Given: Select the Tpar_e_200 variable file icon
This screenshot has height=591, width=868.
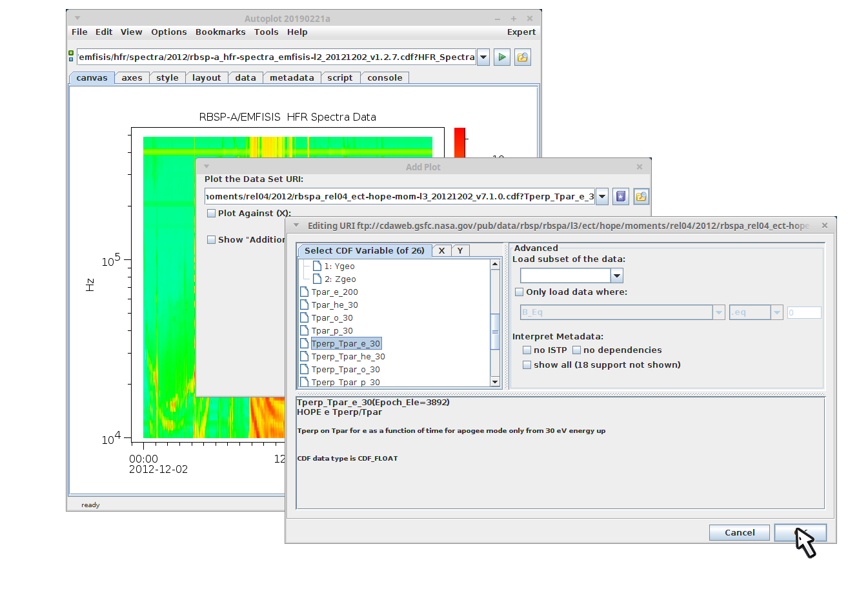Looking at the screenshot, I should point(305,292).
